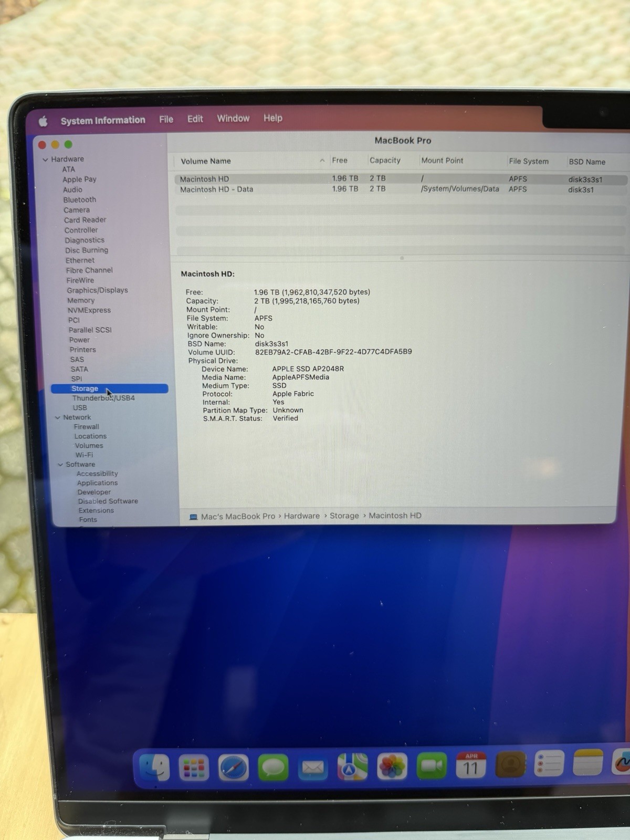
Task: Select Apple Pay in the sidebar
Action: (79, 179)
